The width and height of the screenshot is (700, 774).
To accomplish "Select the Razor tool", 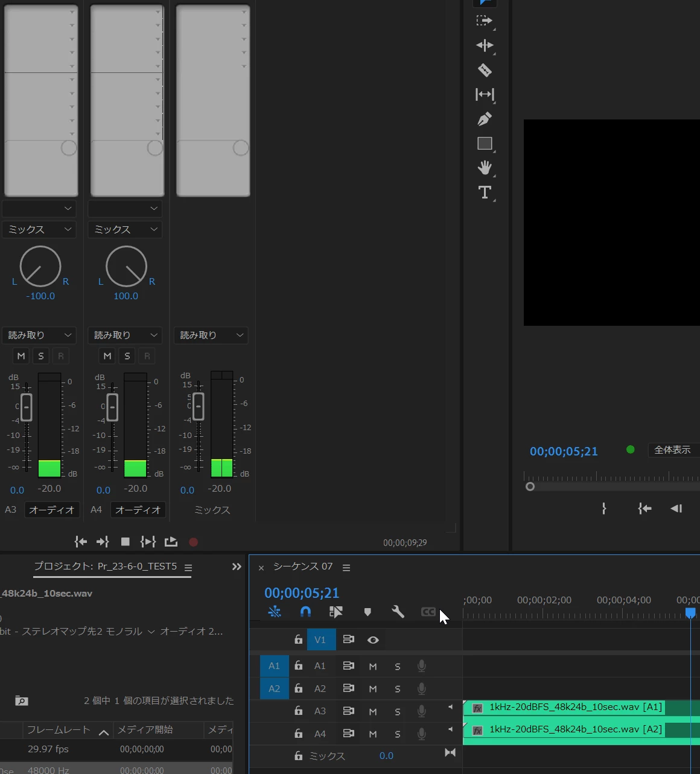I will 485,70.
